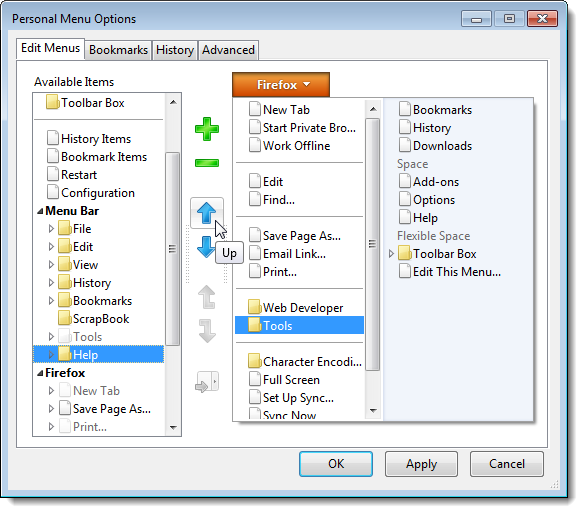Click the blue Up arrow button

tap(207, 213)
